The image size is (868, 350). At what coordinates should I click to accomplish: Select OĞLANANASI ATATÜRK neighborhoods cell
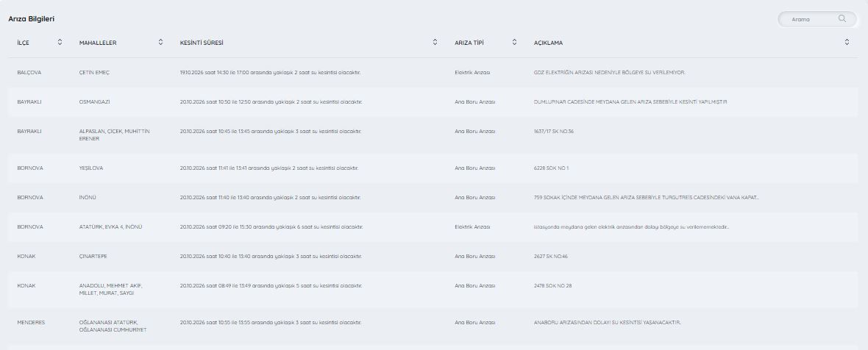tap(113, 326)
